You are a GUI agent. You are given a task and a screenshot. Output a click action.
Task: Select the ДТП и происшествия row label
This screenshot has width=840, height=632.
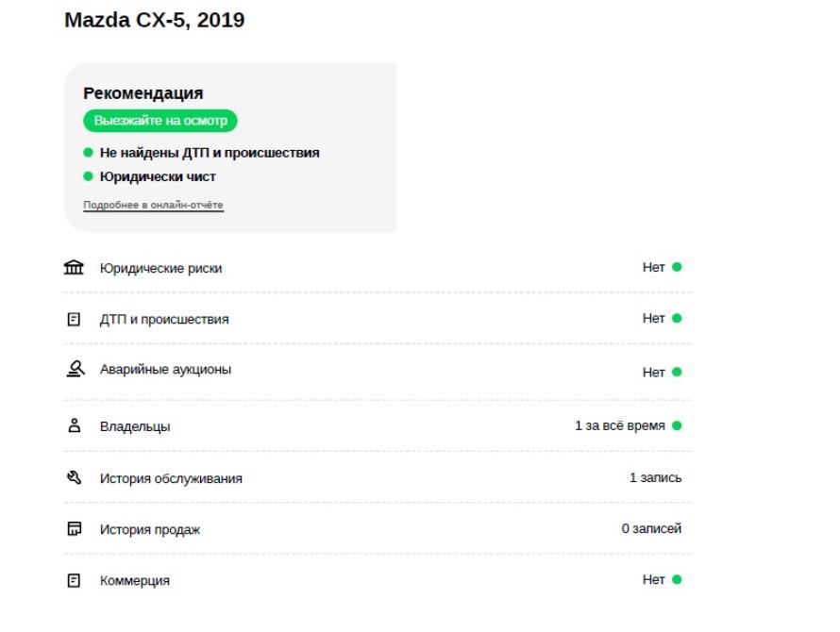164,319
